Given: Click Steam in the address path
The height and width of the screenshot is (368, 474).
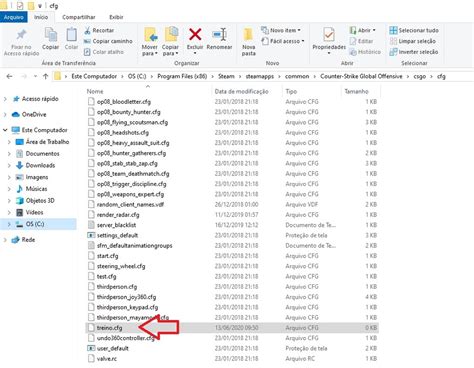Looking at the screenshot, I should coord(226,76).
